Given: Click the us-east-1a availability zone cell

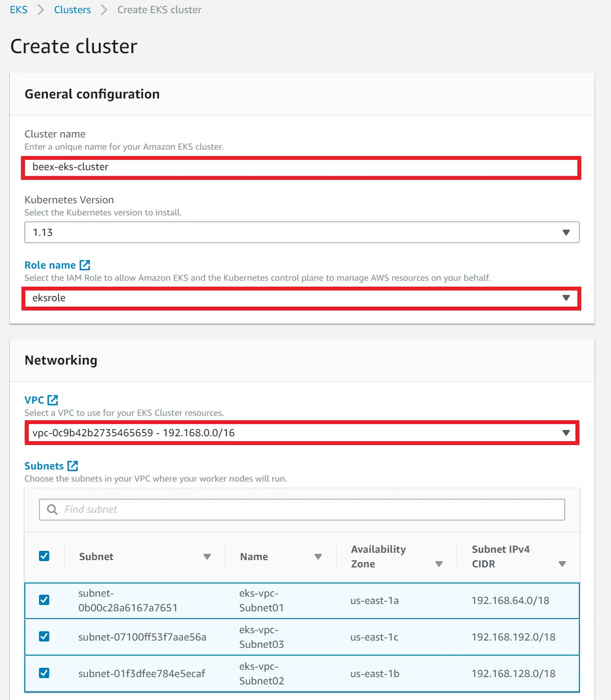Looking at the screenshot, I should pyautogui.click(x=375, y=601).
